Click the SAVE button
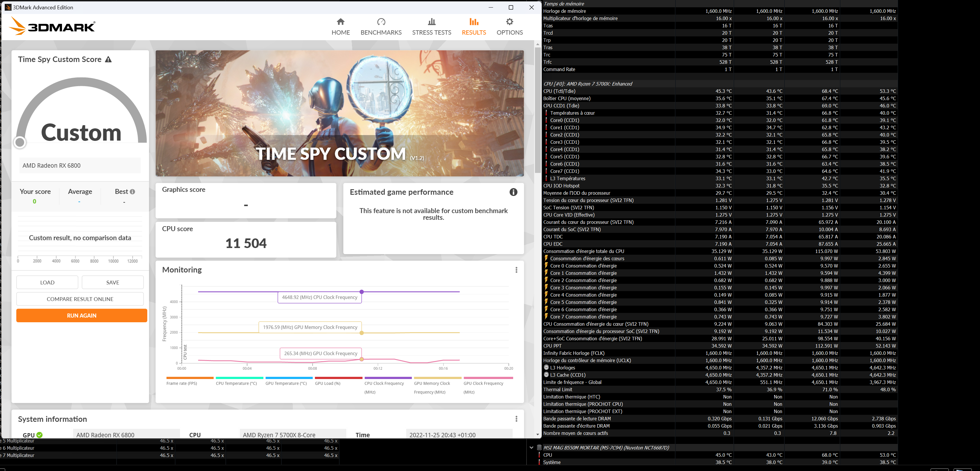 [x=113, y=282]
